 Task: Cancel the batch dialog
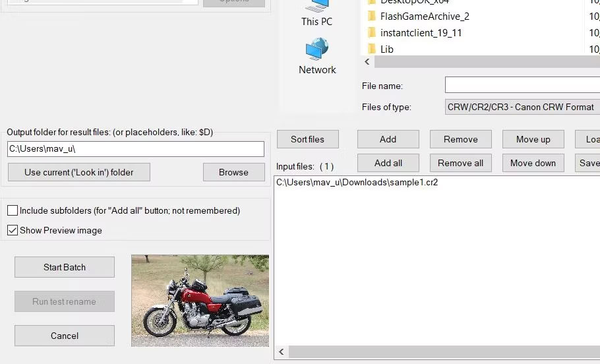coord(65,336)
